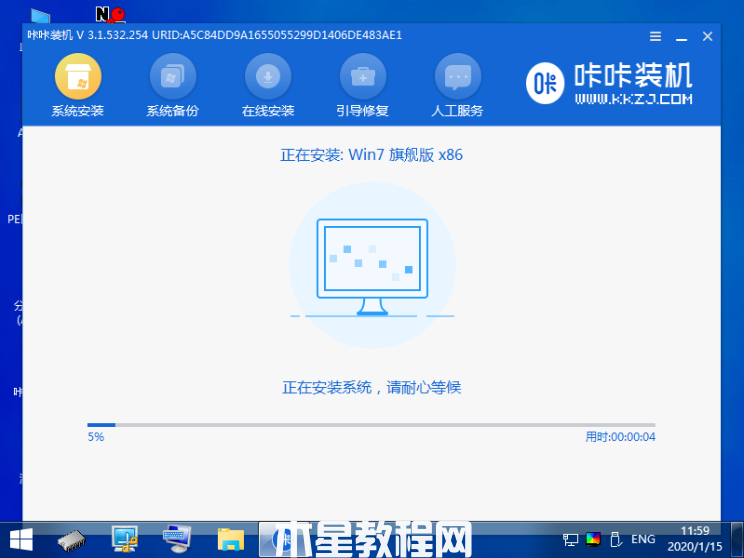Open the WWW.KKZJ.COM website link

point(633,99)
